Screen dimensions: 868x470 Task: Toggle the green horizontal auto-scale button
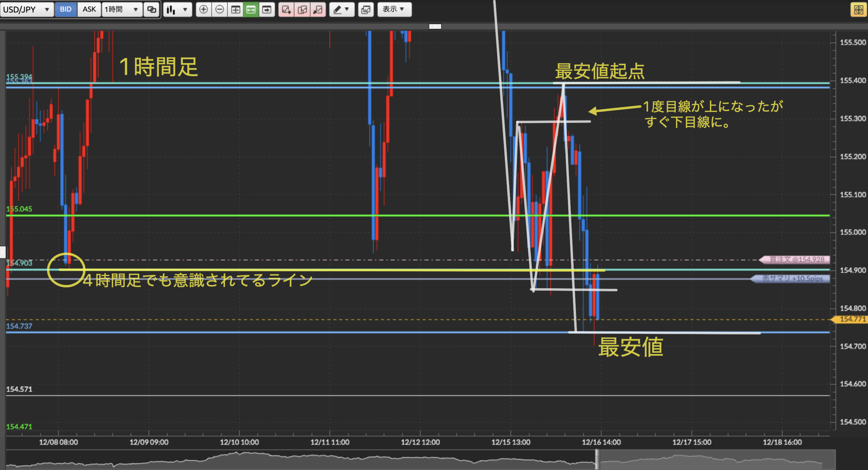click(251, 9)
